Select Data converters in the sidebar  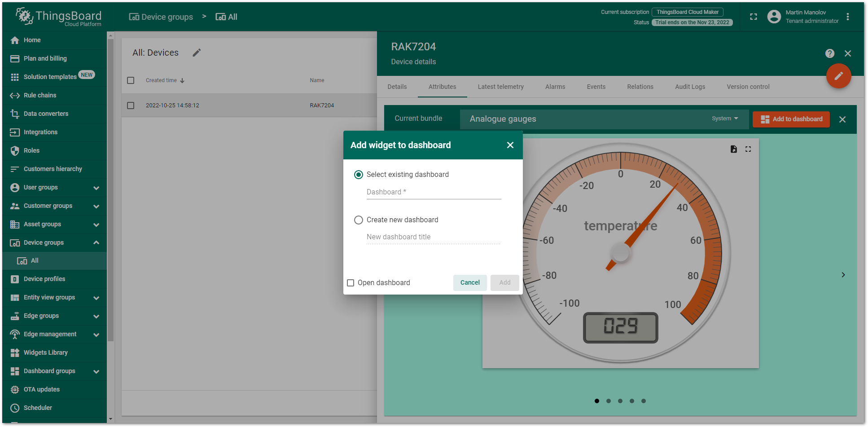coord(46,114)
